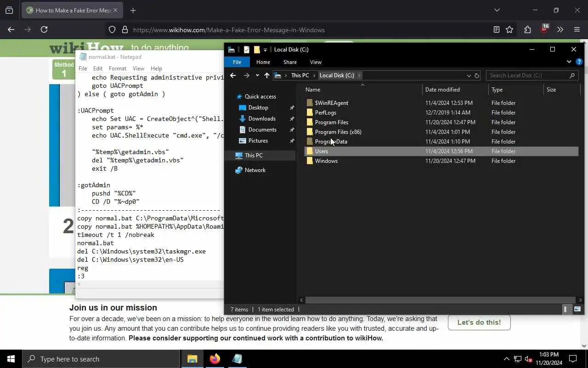This screenshot has height=368, width=588.
Task: Reload the wikiHow page
Action: 44,29
